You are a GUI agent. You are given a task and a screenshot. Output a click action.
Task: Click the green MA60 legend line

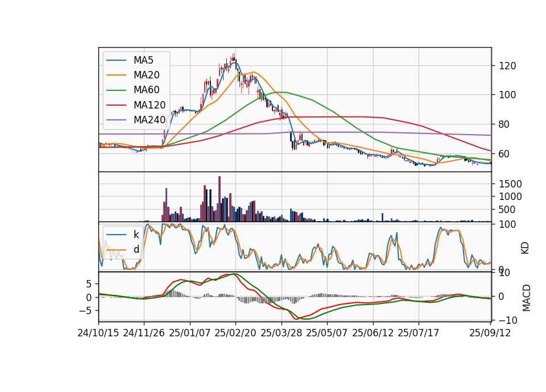[x=116, y=90]
